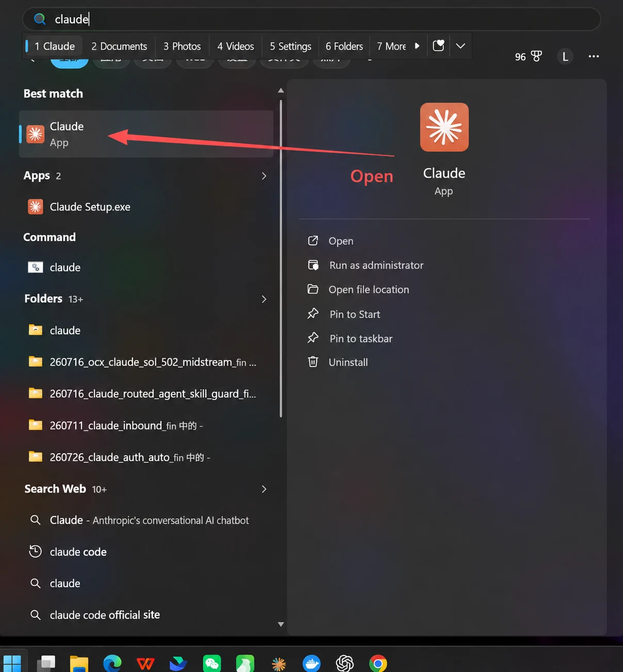The height and width of the screenshot is (672, 623).
Task: Launch Google Chrome from the taskbar
Action: click(378, 663)
